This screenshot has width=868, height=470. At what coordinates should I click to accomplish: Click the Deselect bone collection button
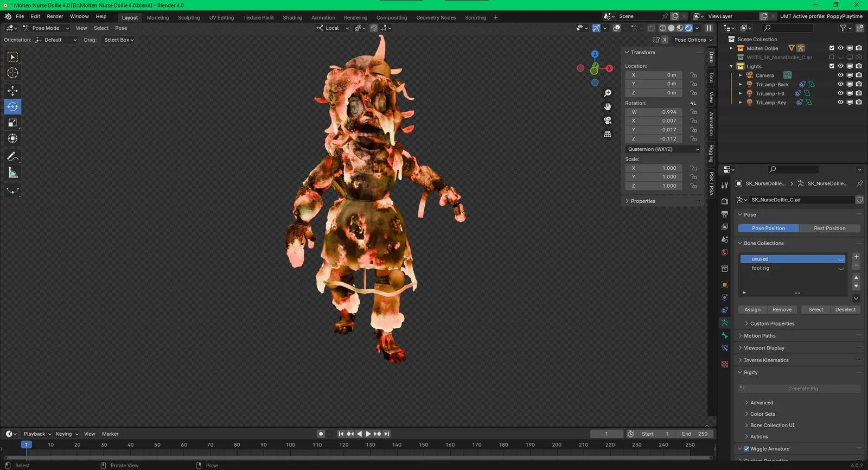click(845, 310)
